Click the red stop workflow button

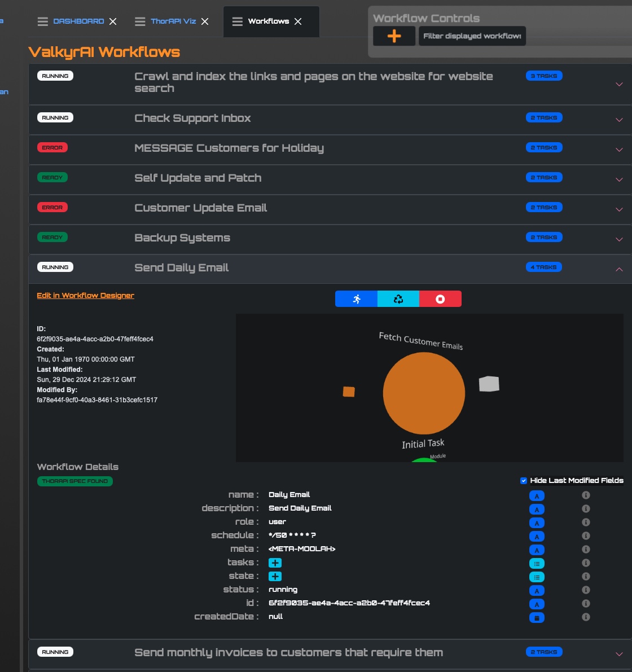click(440, 298)
